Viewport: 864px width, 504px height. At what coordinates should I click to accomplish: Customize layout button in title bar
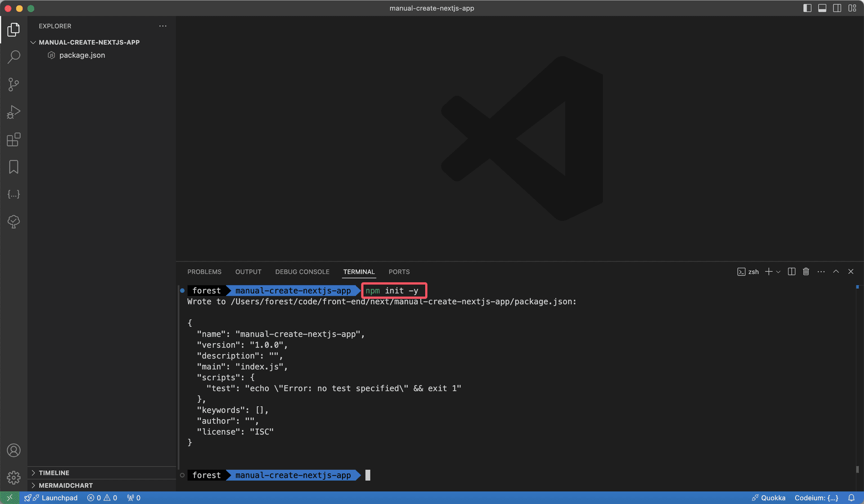tap(852, 8)
